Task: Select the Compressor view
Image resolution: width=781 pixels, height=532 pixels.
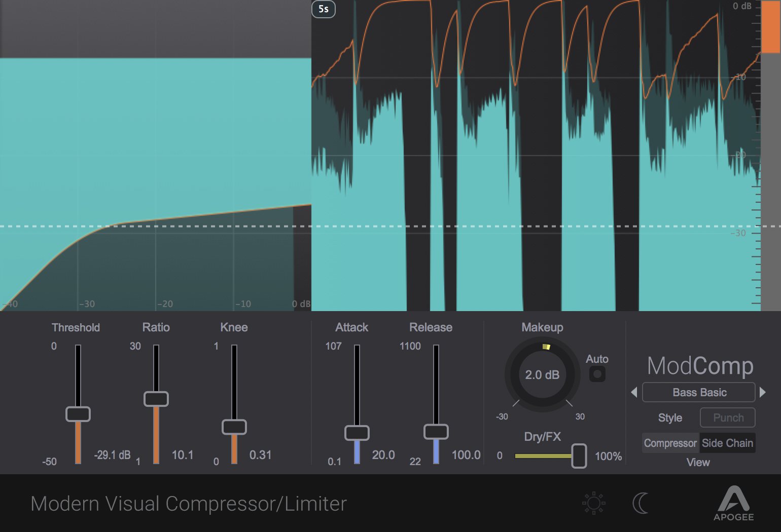Action: (670, 443)
